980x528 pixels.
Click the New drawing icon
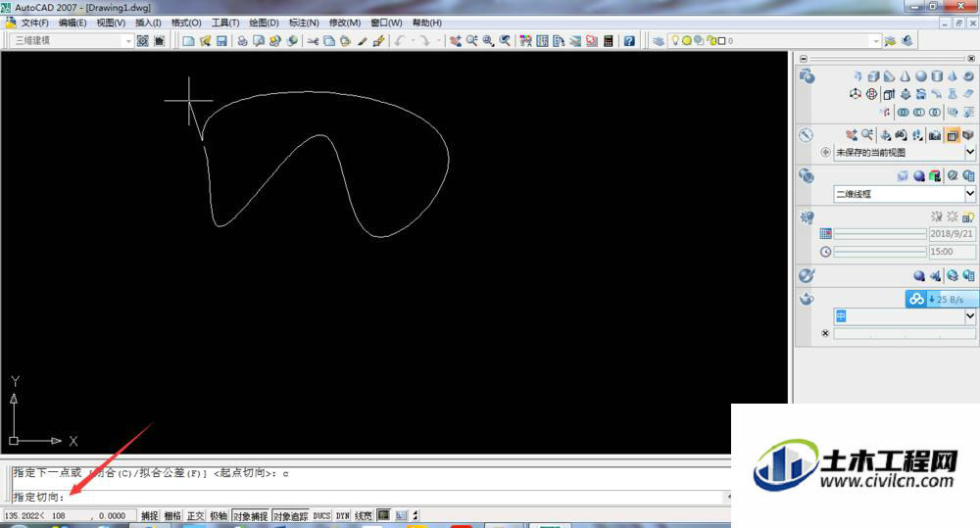(x=188, y=40)
